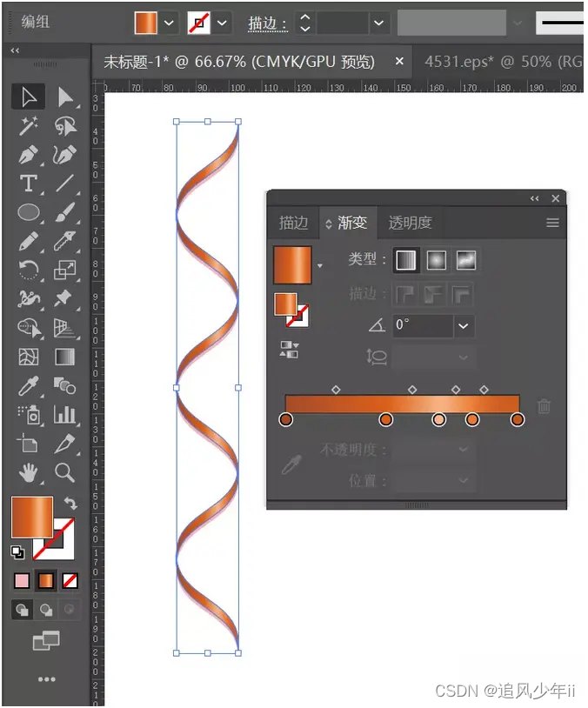The width and height of the screenshot is (588, 708).
Task: Select the Shape Builder tool
Action: coord(29,328)
